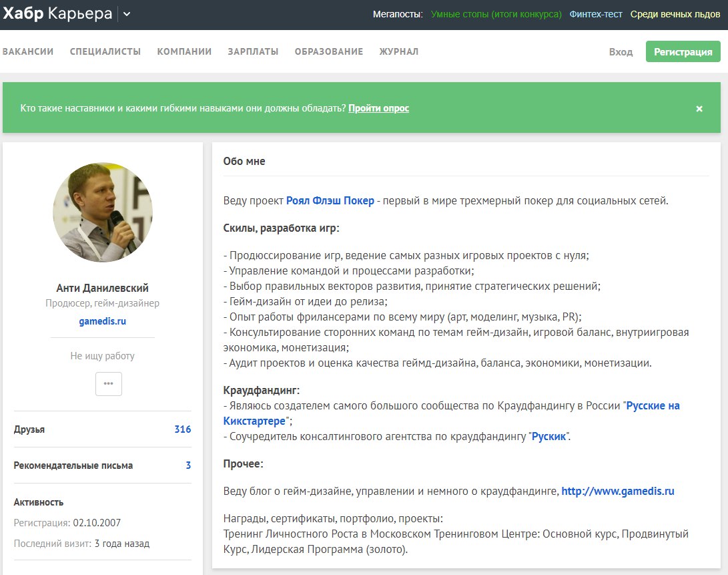Open the gamedis.ru link under the name

[103, 321]
